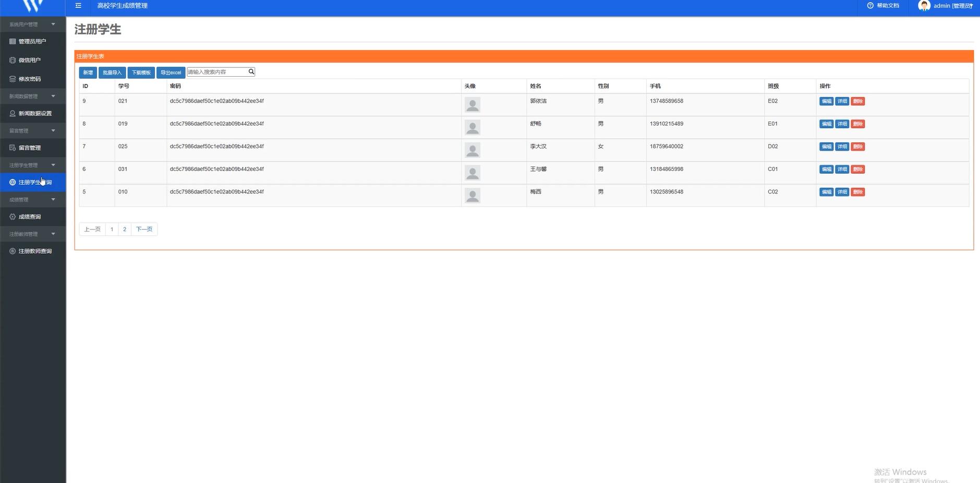Click the 留言管理 sidebar icon
This screenshot has width=980, height=483.
click(13, 148)
